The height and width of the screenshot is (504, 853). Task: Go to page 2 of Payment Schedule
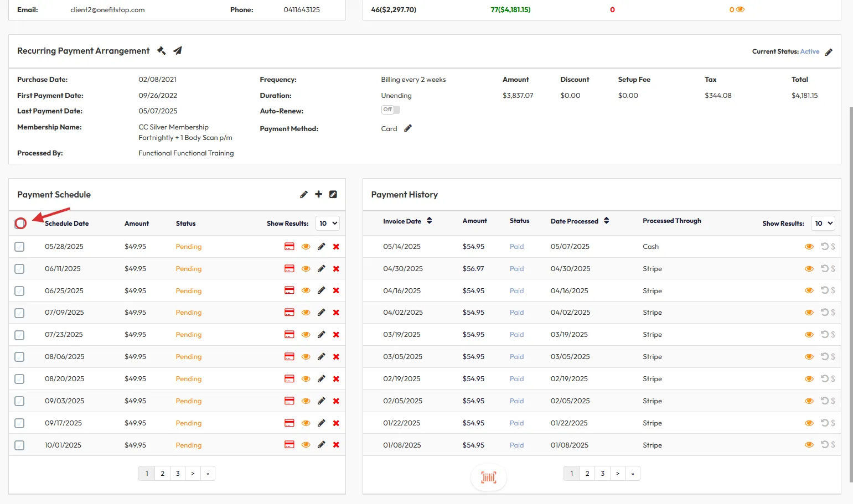coord(162,474)
